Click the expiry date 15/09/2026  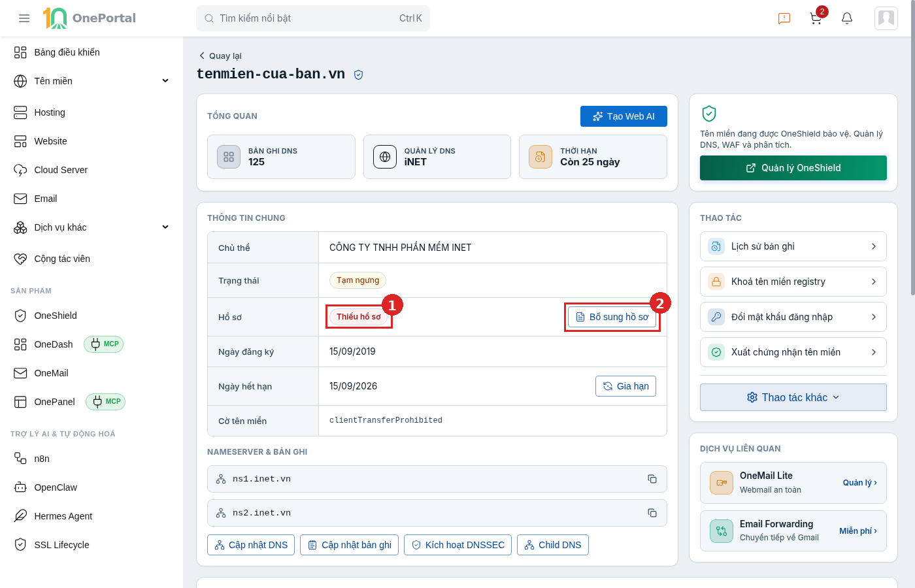pos(353,386)
